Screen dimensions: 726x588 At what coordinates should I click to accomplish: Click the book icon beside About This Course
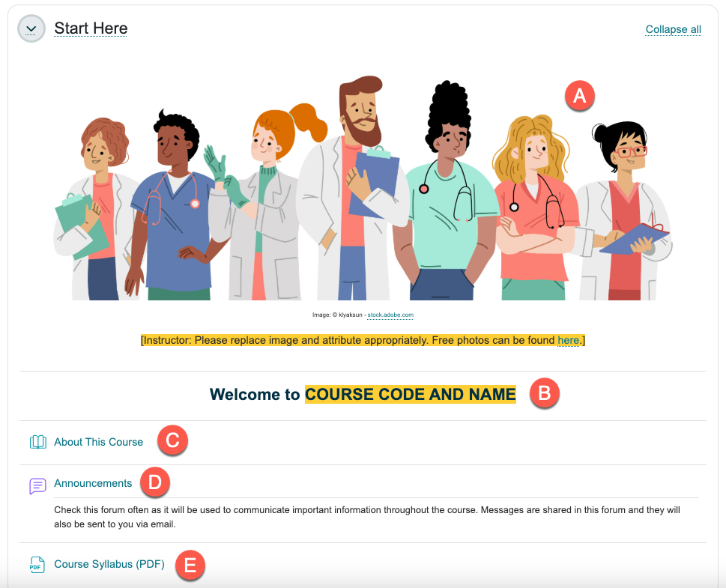37,442
